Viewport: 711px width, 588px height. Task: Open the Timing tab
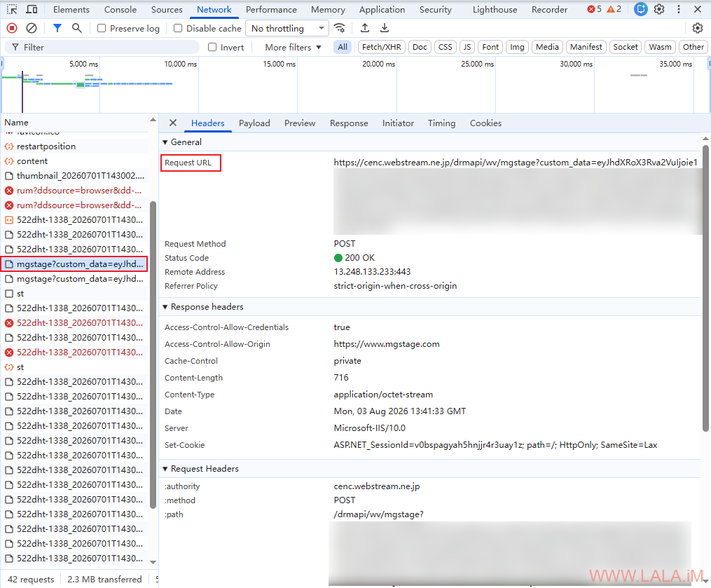(x=441, y=123)
